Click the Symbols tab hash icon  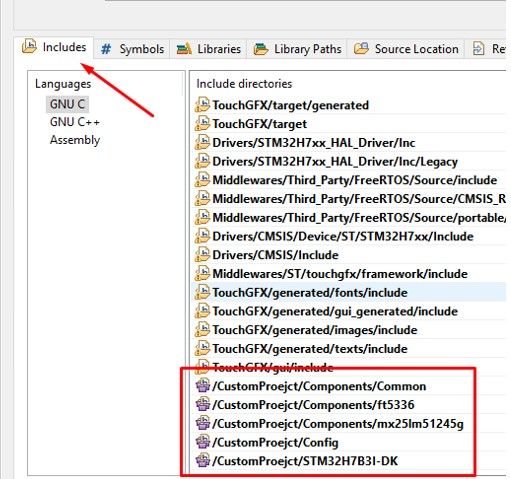pos(106,49)
